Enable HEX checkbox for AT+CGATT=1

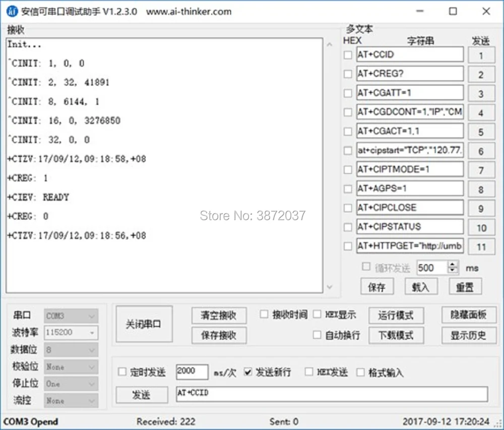click(348, 93)
